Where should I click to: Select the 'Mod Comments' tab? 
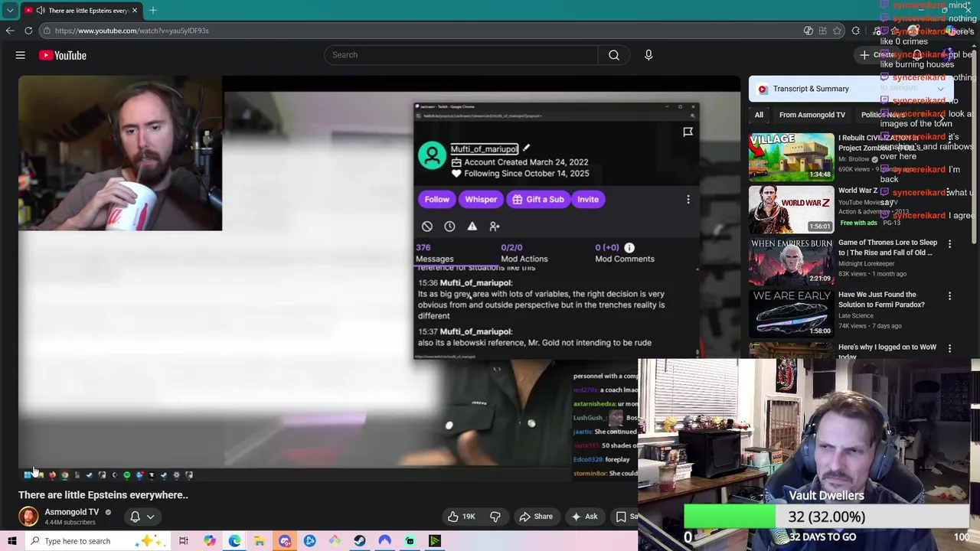click(625, 253)
